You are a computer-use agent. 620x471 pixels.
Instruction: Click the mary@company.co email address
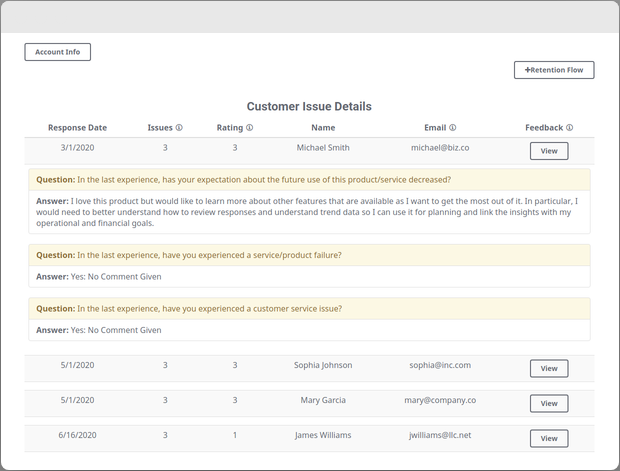(x=440, y=400)
